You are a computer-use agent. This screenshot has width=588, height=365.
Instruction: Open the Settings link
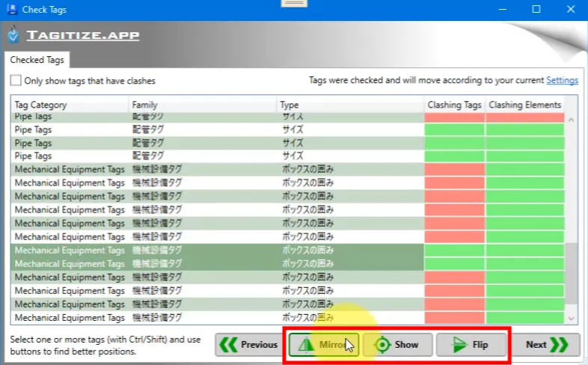click(562, 80)
